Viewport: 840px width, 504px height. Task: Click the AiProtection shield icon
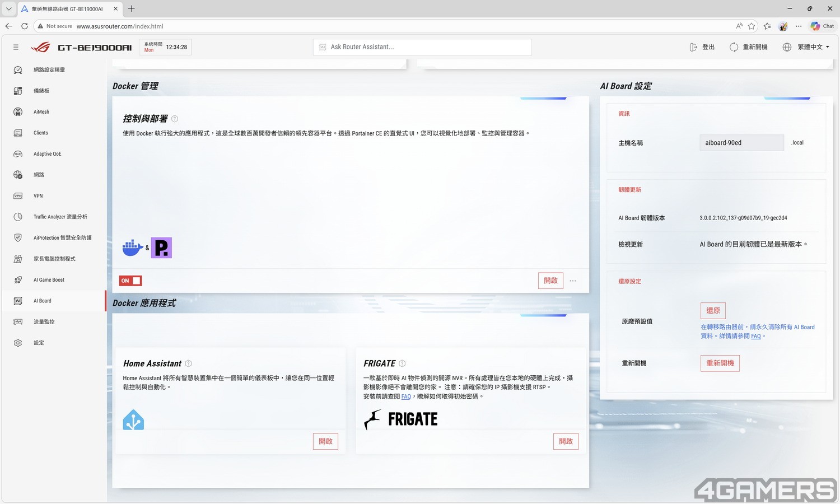click(18, 238)
